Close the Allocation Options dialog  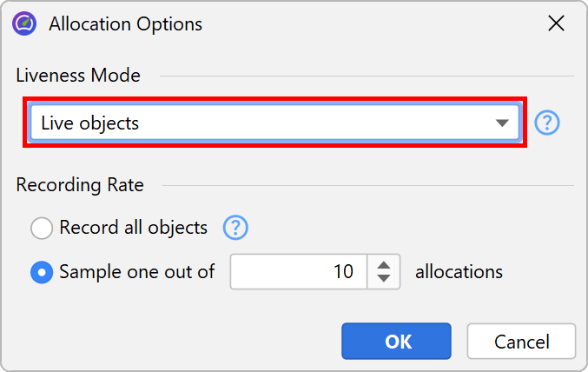557,23
